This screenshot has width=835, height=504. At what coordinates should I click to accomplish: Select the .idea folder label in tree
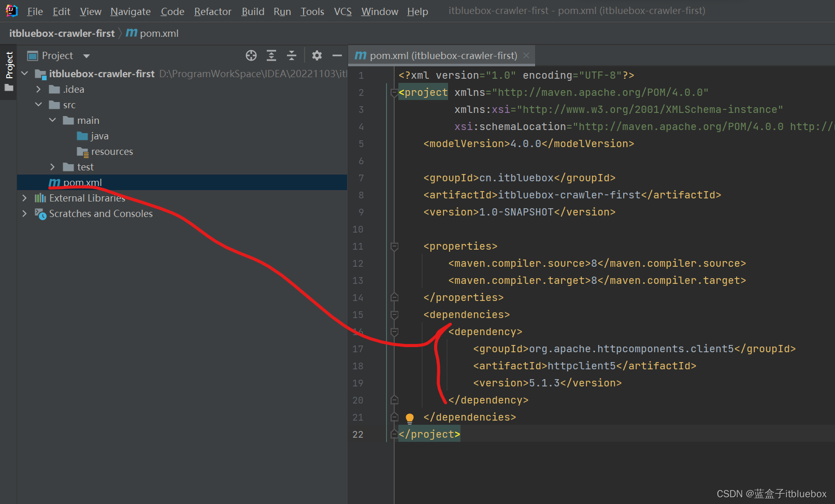[74, 89]
